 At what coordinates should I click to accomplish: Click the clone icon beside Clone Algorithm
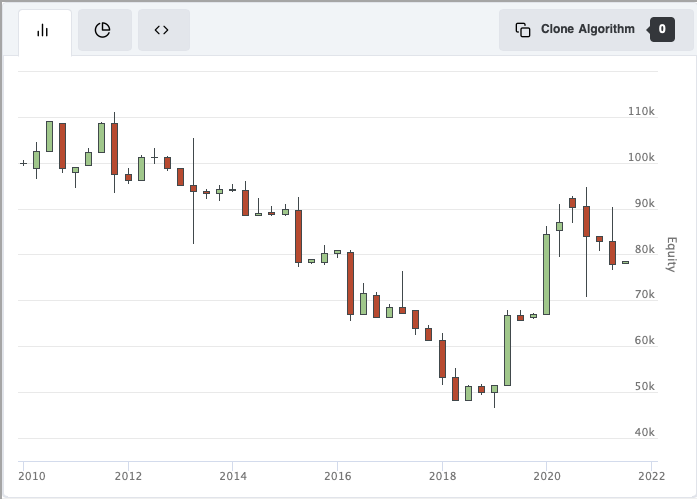(522, 30)
